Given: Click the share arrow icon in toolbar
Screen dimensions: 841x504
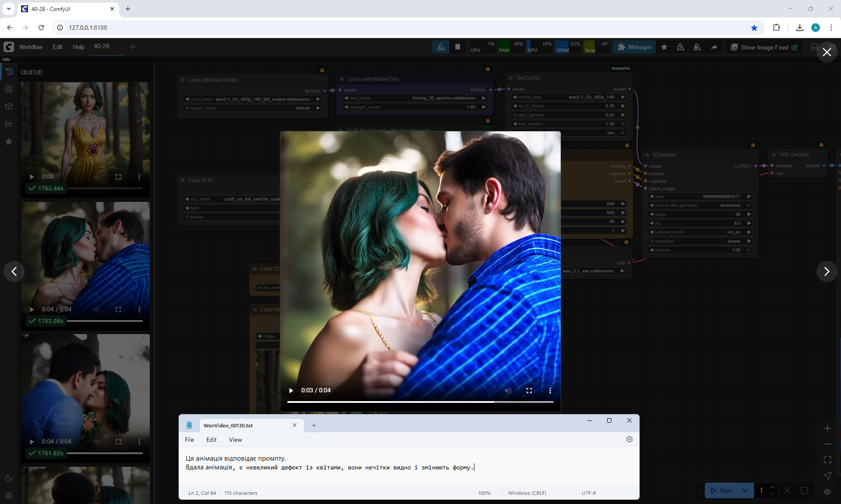Looking at the screenshot, I should coord(714,47).
